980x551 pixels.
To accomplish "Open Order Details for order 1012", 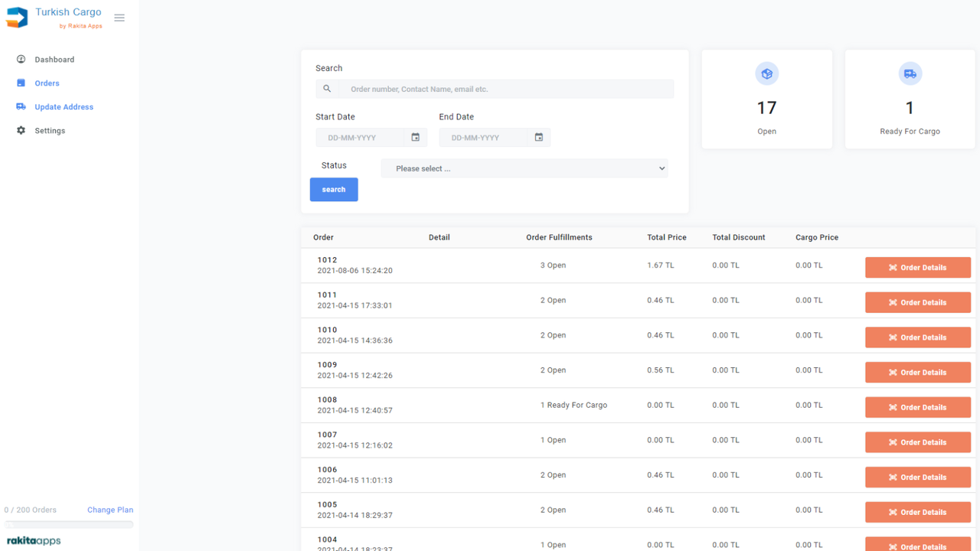I will coord(918,267).
